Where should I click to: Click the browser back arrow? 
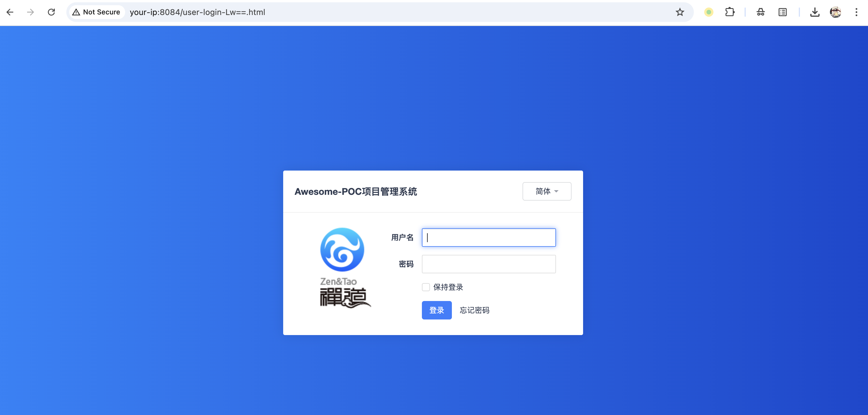10,12
